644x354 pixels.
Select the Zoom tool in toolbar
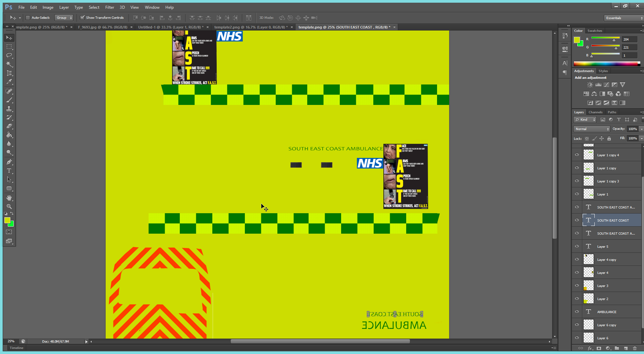(x=9, y=206)
